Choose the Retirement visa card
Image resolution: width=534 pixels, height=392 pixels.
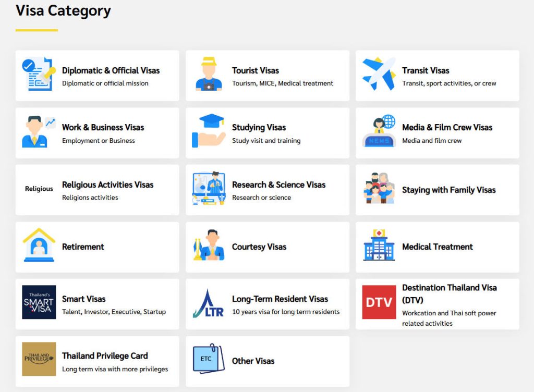pyautogui.click(x=97, y=247)
